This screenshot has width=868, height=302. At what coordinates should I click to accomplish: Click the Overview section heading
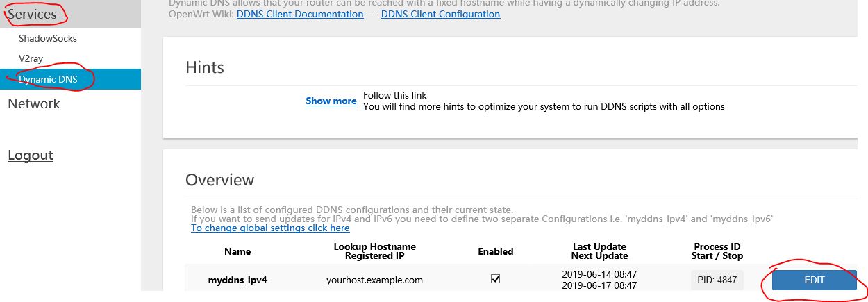pos(220,180)
